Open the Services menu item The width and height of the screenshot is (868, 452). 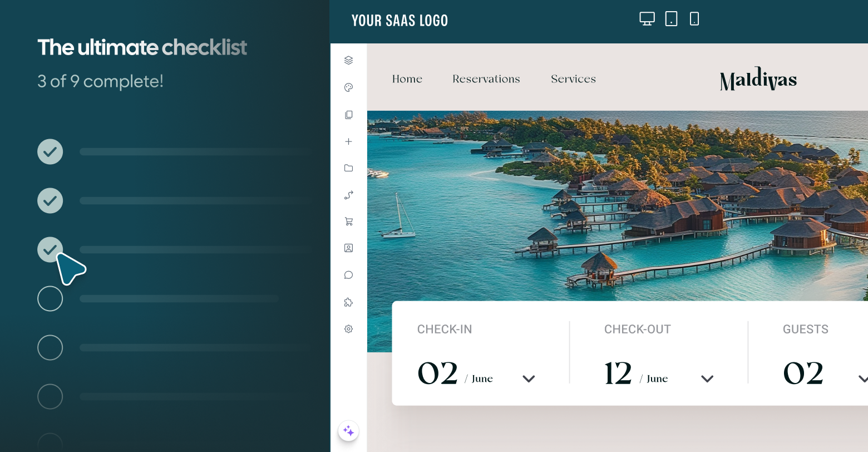(573, 79)
